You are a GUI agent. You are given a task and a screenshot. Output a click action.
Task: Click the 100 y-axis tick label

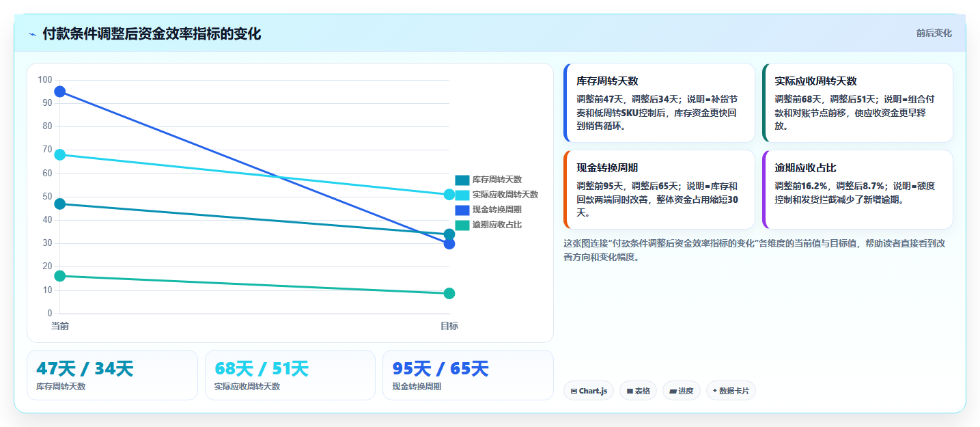[45, 80]
